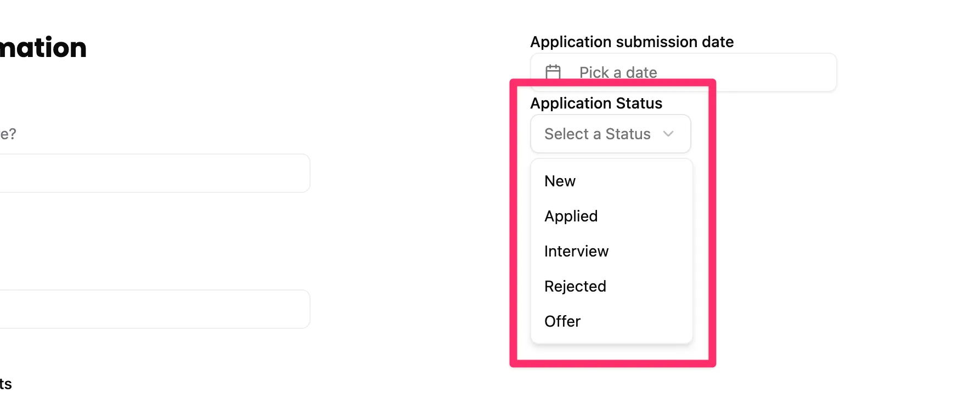Click the "Pick a date" placeholder text

618,72
